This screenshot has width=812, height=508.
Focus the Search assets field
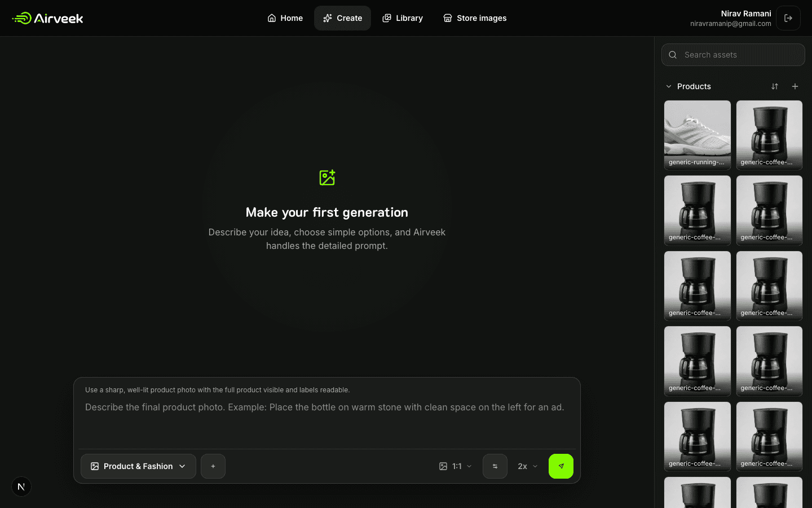tap(733, 55)
